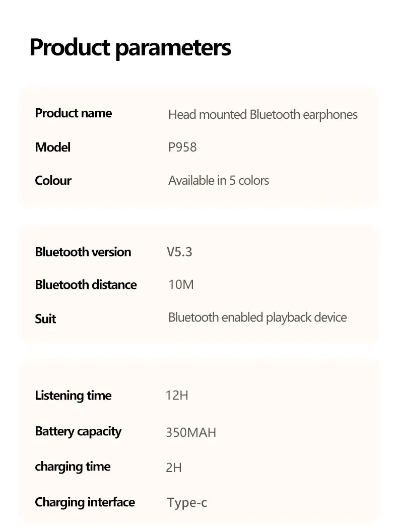398x532 pixels.
Task: Select the Bluetooth distance label
Action: 86,285
